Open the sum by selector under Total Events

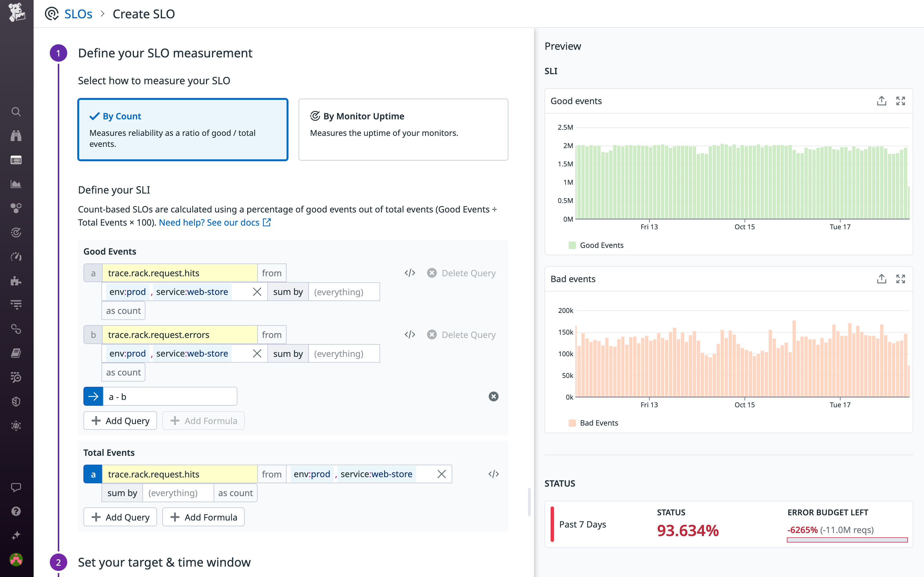click(122, 493)
